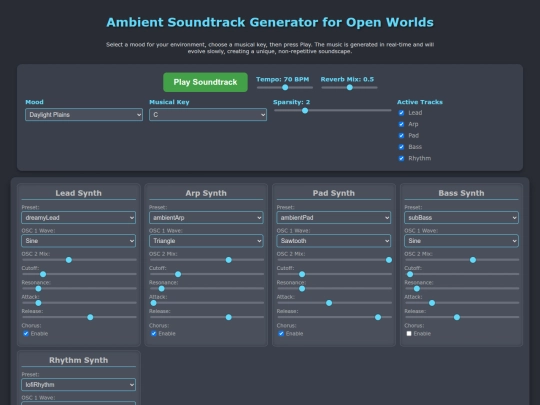Image resolution: width=540 pixels, height=405 pixels.
Task: Click Pad Synth Release slider
Action: click(334, 317)
